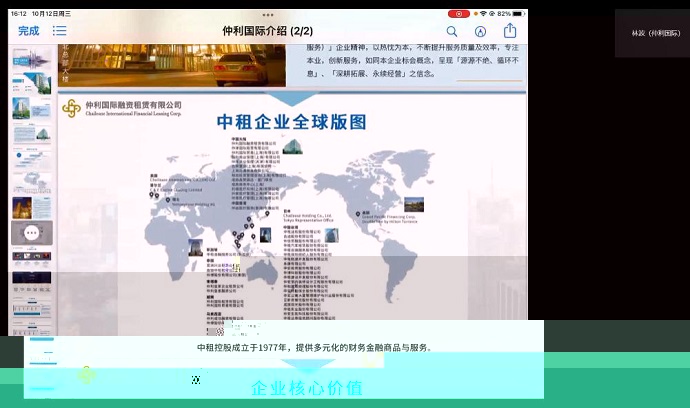This screenshot has width=690, height=408.
Task: Click the document title 仲利国际介绍 (2/2)
Action: pos(268,31)
